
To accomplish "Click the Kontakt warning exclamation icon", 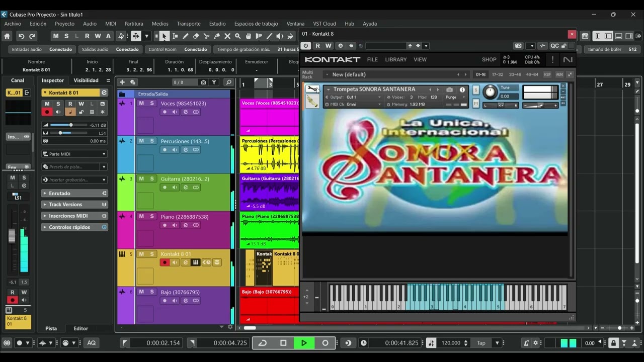I will pos(552,59).
